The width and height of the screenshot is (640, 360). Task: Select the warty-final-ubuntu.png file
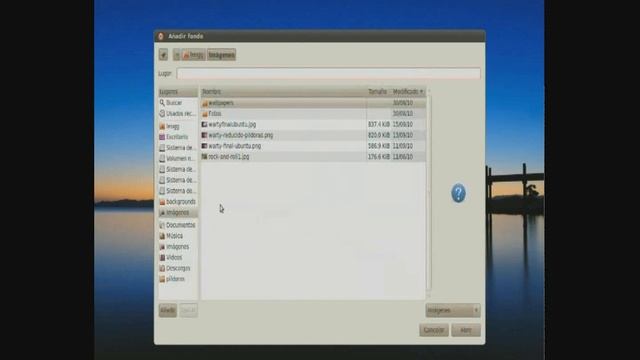point(313,146)
